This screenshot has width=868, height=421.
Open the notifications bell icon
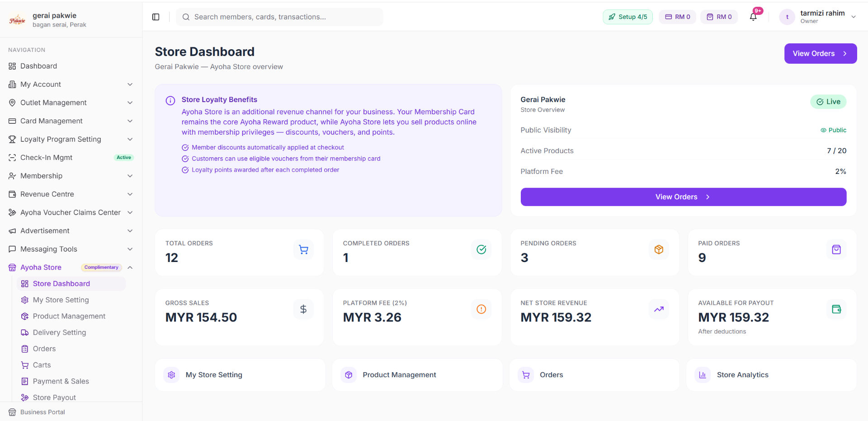[x=753, y=17]
